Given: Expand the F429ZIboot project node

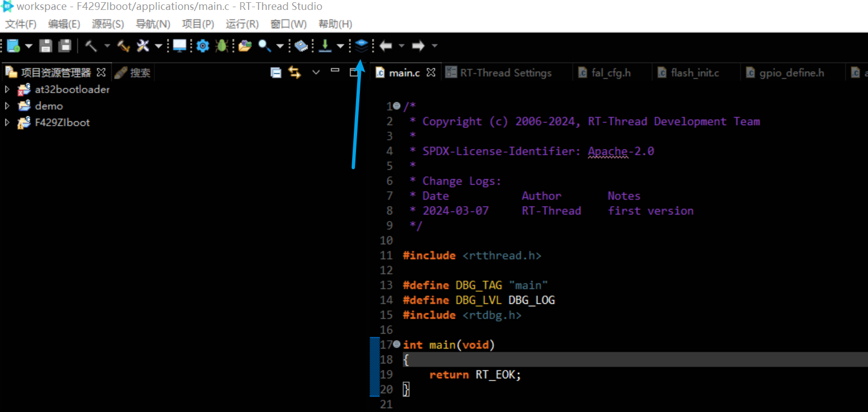Looking at the screenshot, I should [7, 122].
